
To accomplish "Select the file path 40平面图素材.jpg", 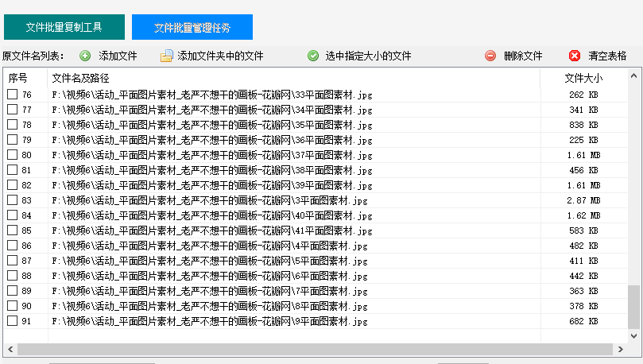I will 212,215.
